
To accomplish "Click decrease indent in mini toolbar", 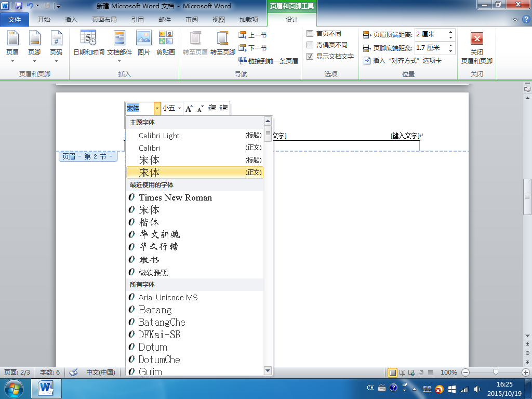I will pyautogui.click(x=212, y=108).
